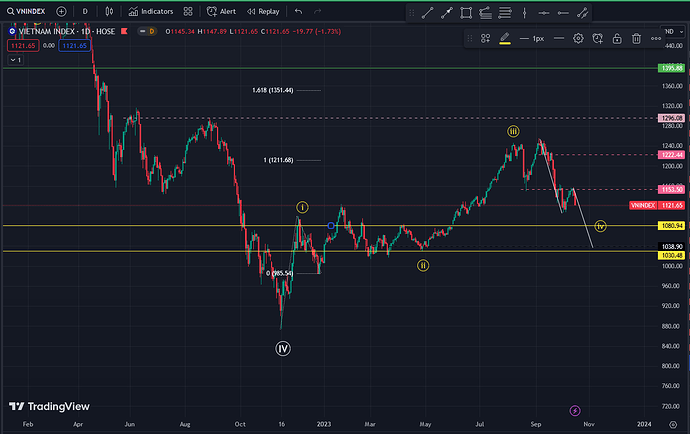Click the 1153.50 price label

pyautogui.click(x=671, y=190)
